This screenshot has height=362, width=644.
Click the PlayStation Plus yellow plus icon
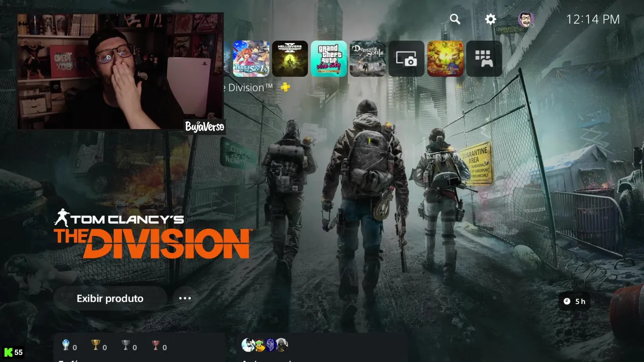pos(285,87)
